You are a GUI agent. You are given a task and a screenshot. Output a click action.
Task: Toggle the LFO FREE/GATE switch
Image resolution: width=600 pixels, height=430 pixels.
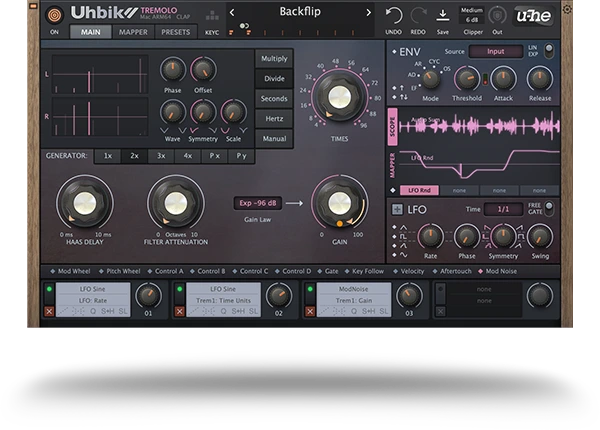pos(547,208)
